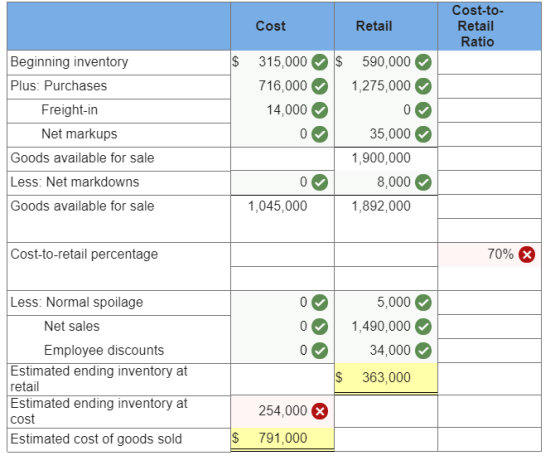The image size is (560, 475).
Task: Click checkmark beside Net markups cost 0
Action: pos(320,134)
